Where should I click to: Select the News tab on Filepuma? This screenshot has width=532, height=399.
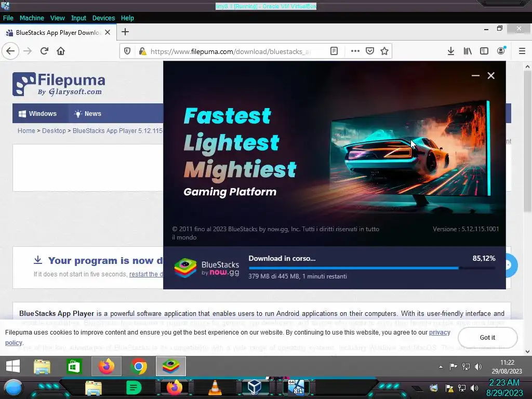pyautogui.click(x=87, y=114)
